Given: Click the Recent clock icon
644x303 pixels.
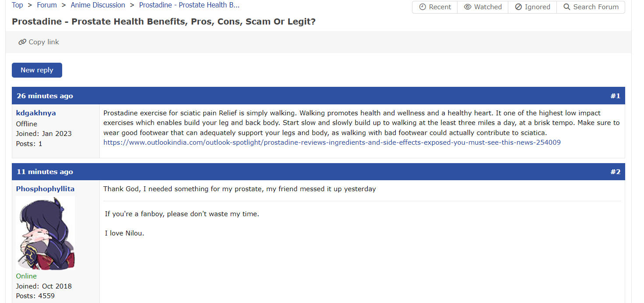Looking at the screenshot, I should coord(422,7).
